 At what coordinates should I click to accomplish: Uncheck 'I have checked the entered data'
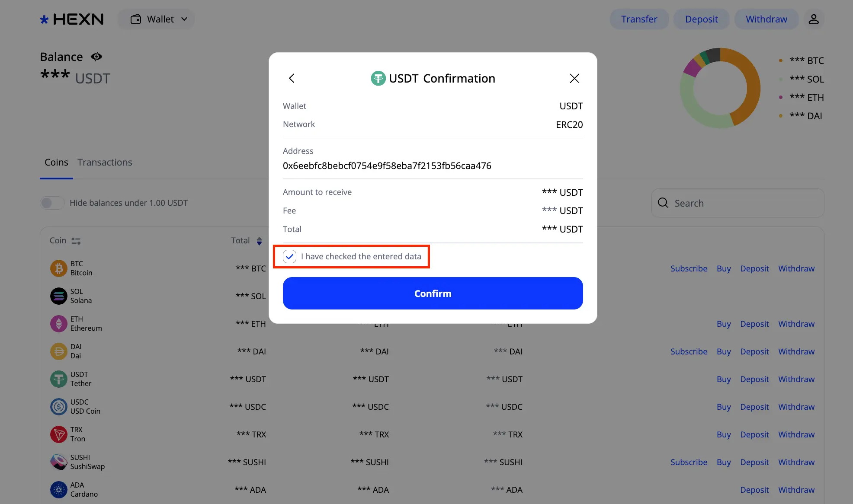289,256
